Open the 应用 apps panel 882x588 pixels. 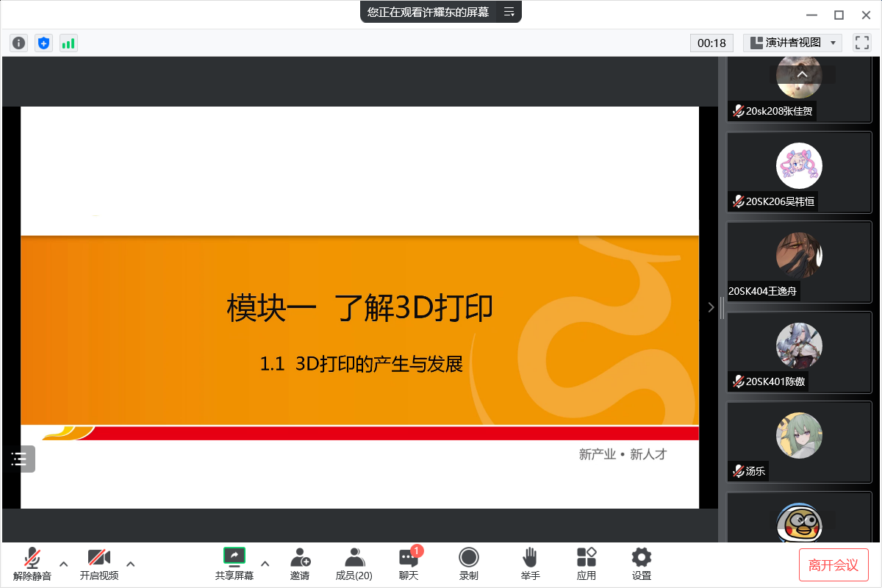[587, 564]
